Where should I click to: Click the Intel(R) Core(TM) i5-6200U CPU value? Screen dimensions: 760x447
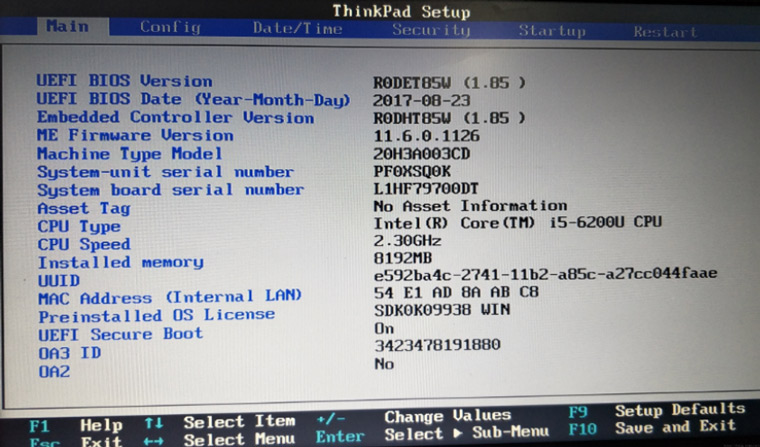tap(518, 223)
